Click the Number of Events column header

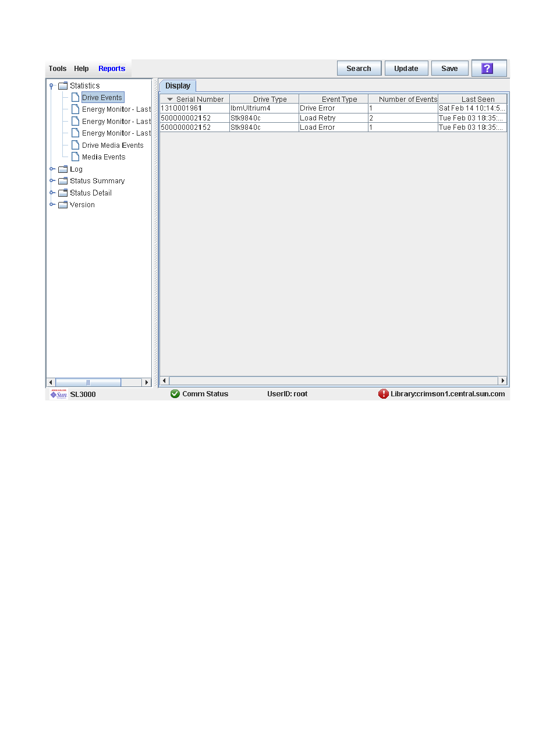tap(403, 100)
